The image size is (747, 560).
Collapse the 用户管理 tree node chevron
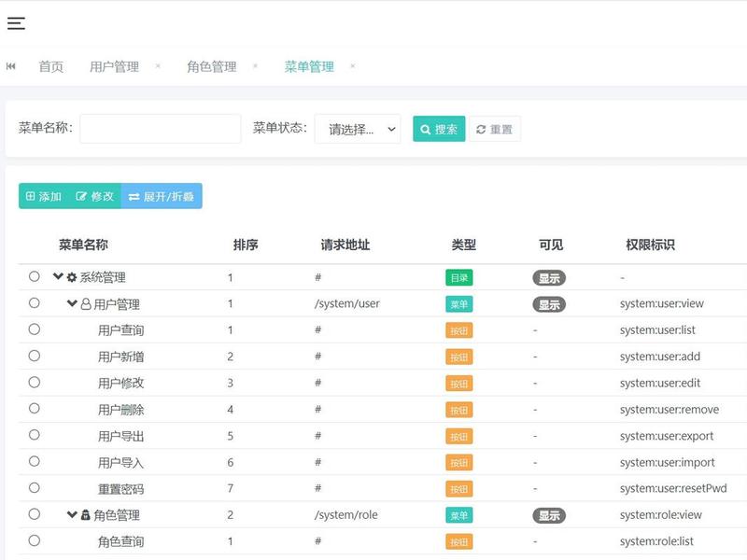click(72, 302)
